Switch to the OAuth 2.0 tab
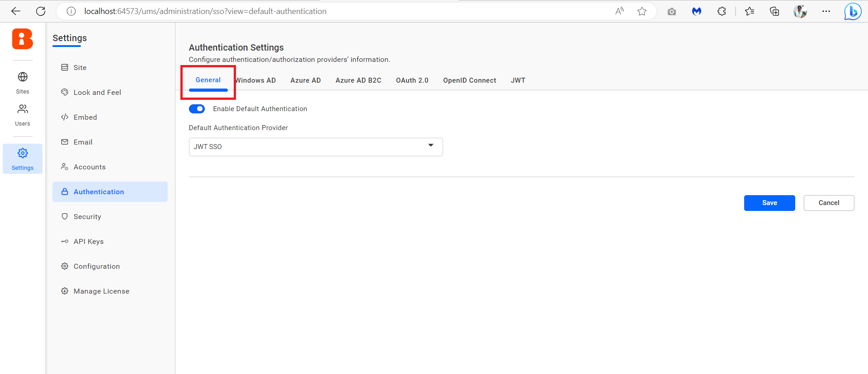Screen dimensions: 868x374 click(412, 80)
